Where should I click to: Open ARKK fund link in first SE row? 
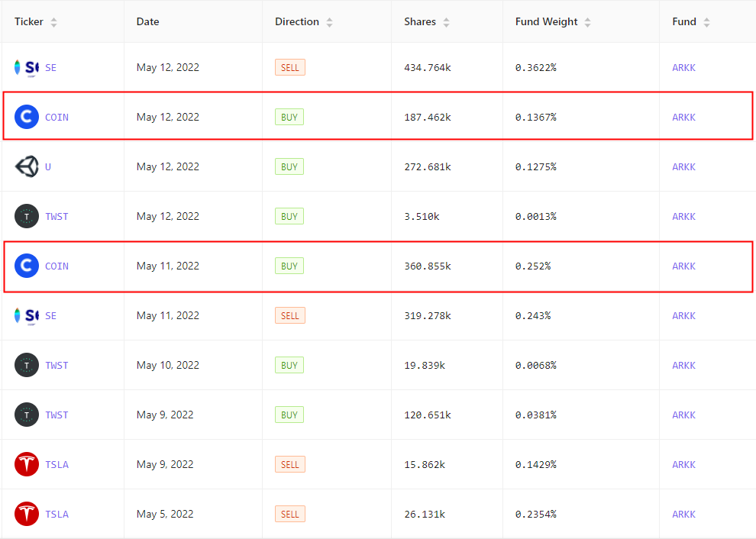point(683,67)
